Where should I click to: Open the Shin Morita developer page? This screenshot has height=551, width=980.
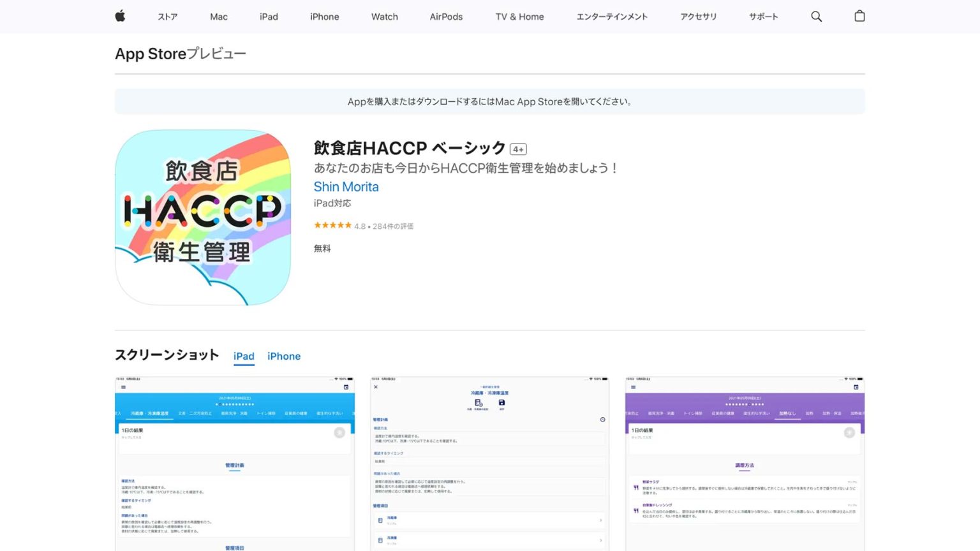[x=346, y=187]
